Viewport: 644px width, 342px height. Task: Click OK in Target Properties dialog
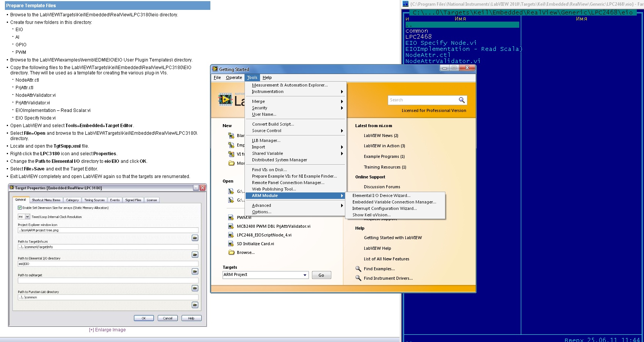click(x=144, y=318)
